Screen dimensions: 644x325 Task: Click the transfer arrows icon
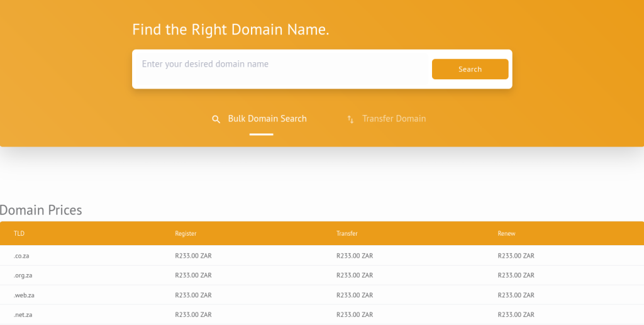350,119
